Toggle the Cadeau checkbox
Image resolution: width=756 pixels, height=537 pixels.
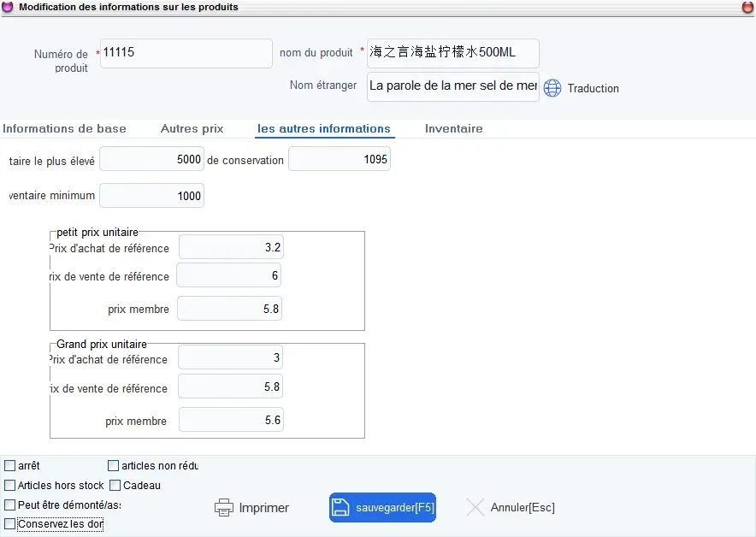(x=115, y=485)
